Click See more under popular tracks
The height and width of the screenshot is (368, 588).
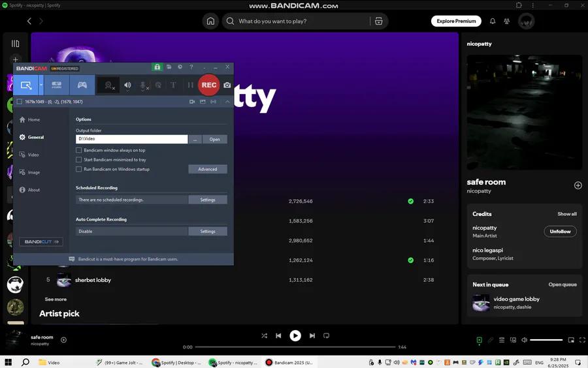click(56, 299)
